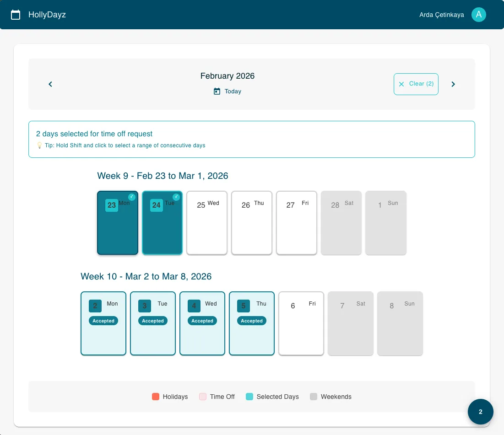This screenshot has width=504, height=435.
Task: Click the Holidays legend color swatch
Action: pos(156,397)
